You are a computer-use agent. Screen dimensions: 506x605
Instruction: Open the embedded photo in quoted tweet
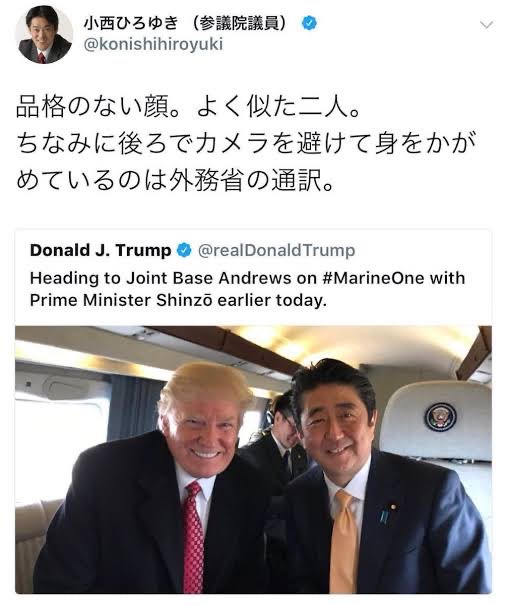pyautogui.click(x=253, y=460)
